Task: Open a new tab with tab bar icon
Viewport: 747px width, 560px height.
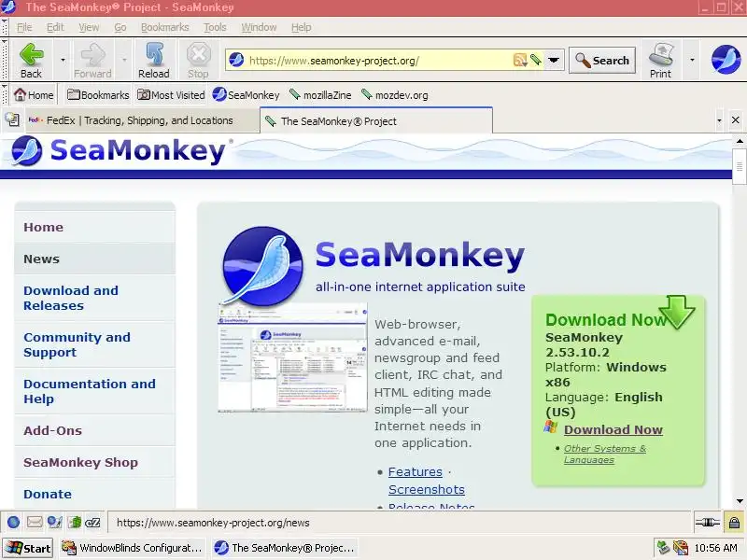Action: 12,120
